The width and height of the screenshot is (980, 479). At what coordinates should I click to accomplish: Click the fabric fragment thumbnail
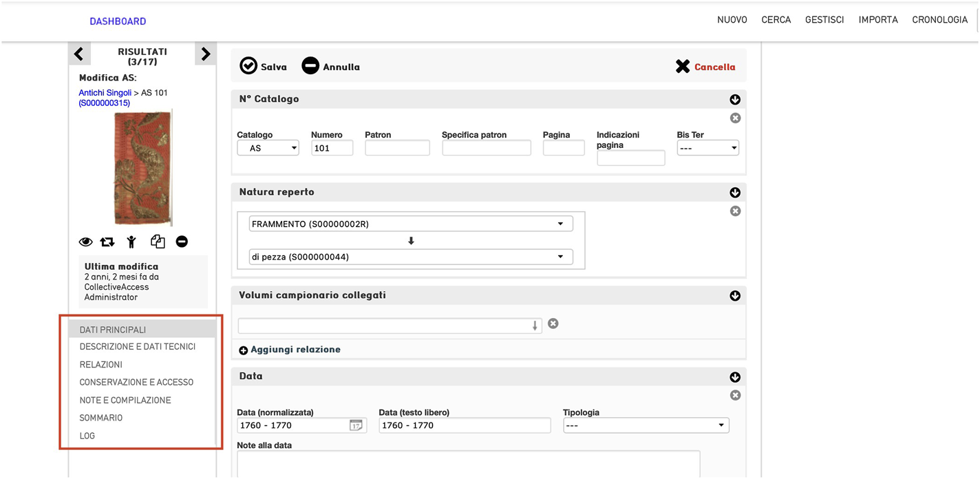click(x=142, y=169)
